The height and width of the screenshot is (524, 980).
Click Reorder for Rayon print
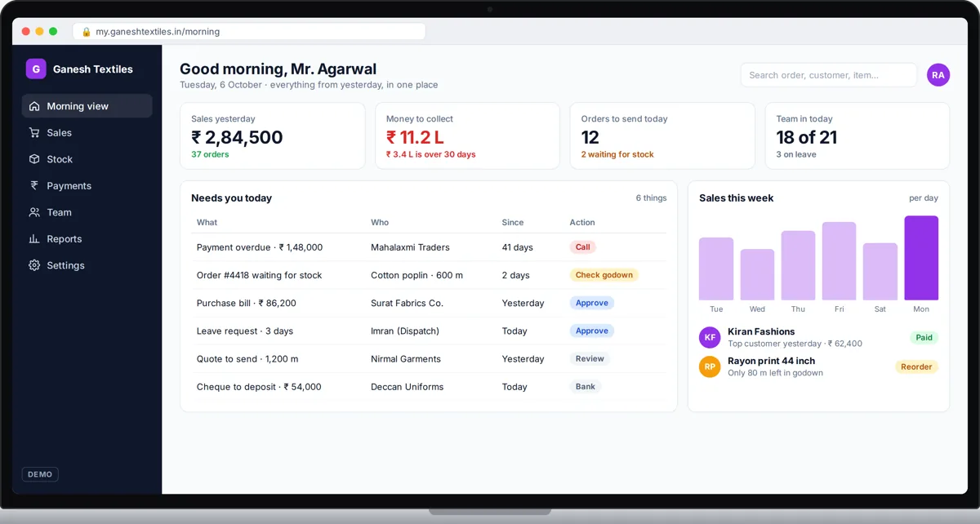(x=917, y=366)
